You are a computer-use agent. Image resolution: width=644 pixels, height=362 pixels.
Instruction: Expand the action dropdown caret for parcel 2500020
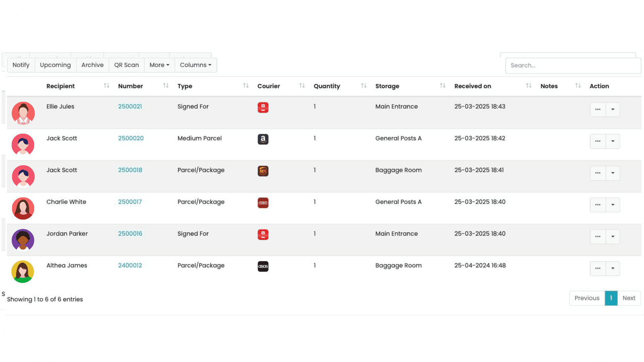click(x=613, y=141)
